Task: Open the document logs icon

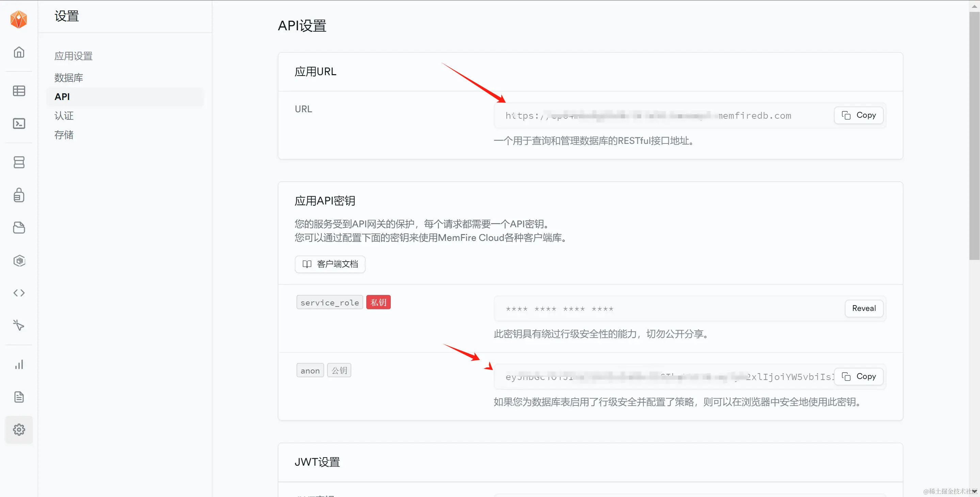Action: (19, 397)
